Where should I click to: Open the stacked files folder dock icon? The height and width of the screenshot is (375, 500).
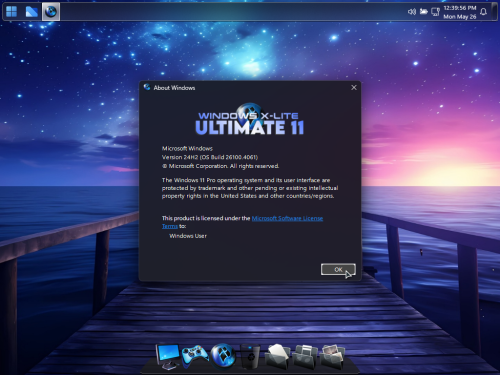[x=305, y=357]
